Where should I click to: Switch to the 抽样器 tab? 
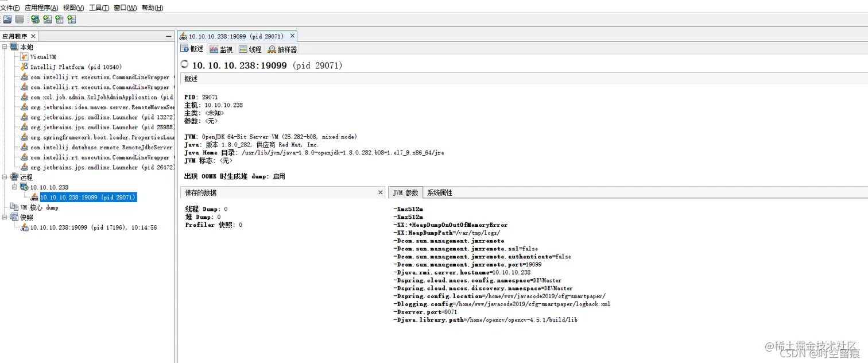282,49
